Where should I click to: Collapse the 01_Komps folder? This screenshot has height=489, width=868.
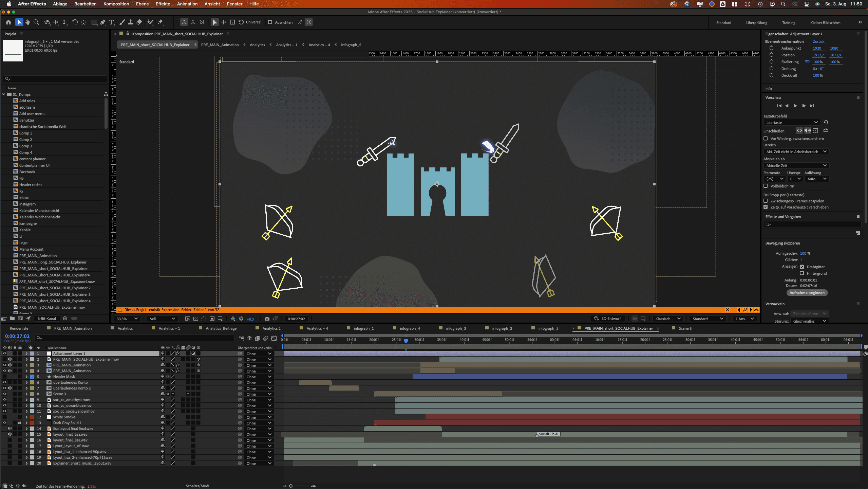[x=4, y=94]
